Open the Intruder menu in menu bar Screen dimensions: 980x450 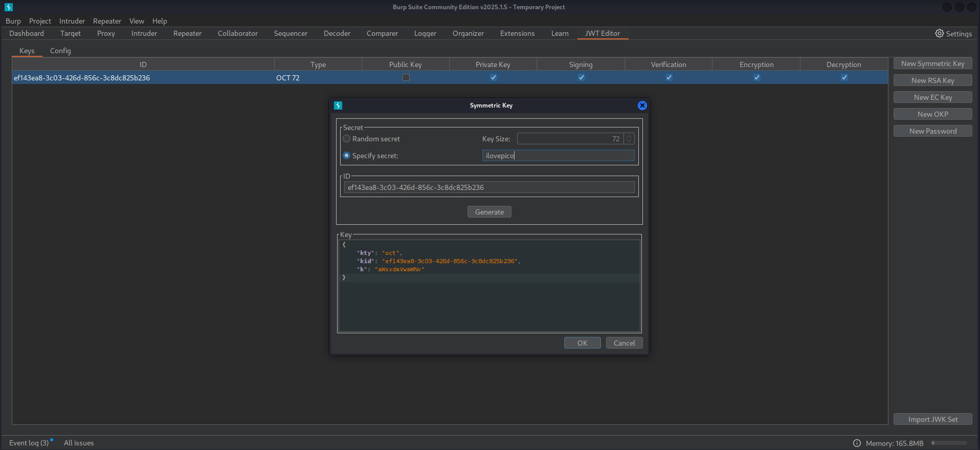[x=72, y=21]
